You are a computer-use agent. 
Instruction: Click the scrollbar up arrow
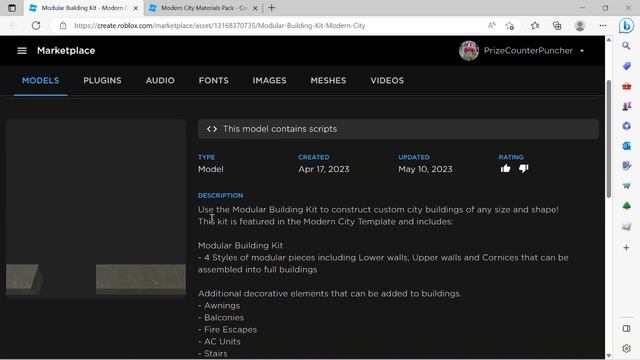(609, 40)
